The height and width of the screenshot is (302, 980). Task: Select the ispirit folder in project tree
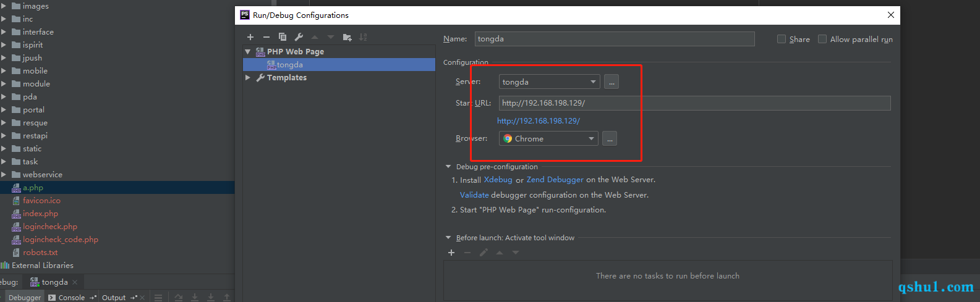pos(33,45)
